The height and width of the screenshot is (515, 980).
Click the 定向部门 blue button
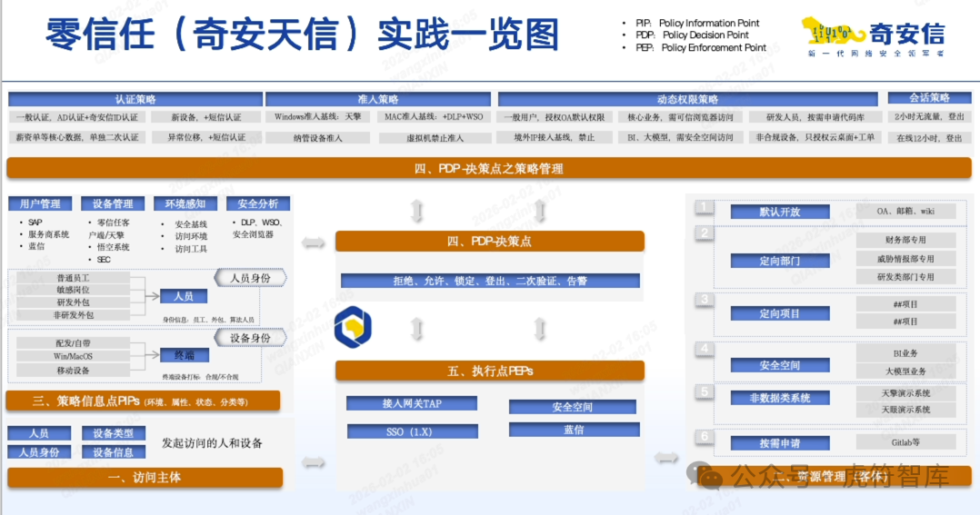[779, 261]
